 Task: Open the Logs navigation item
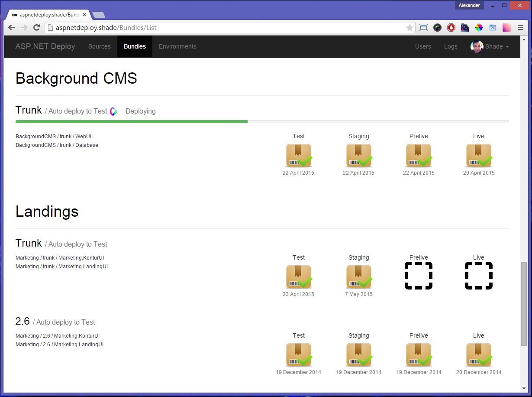click(451, 46)
